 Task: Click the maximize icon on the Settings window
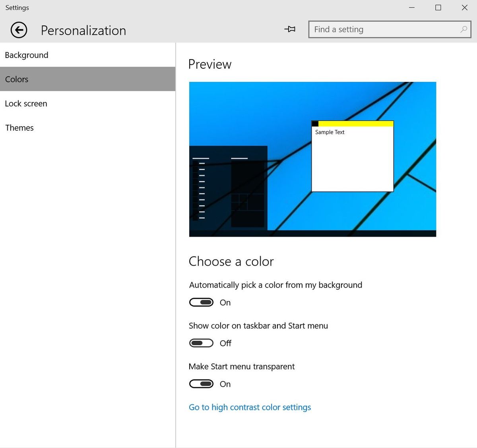pos(438,8)
